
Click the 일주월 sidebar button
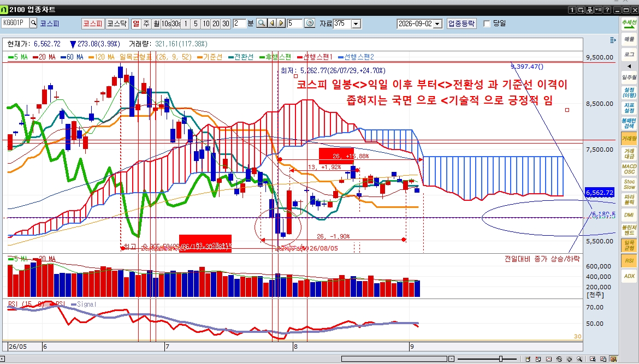click(629, 77)
